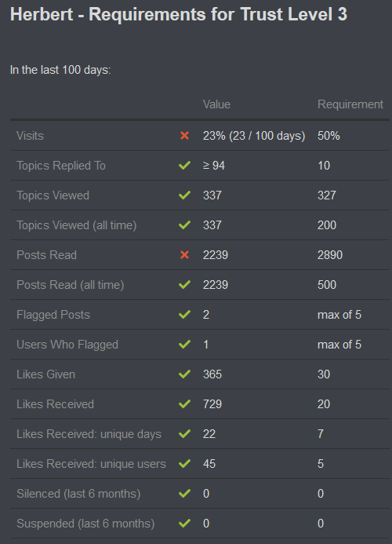Click the green checkmark beside Silenced row
The width and height of the screenshot is (392, 544).
coord(184,494)
